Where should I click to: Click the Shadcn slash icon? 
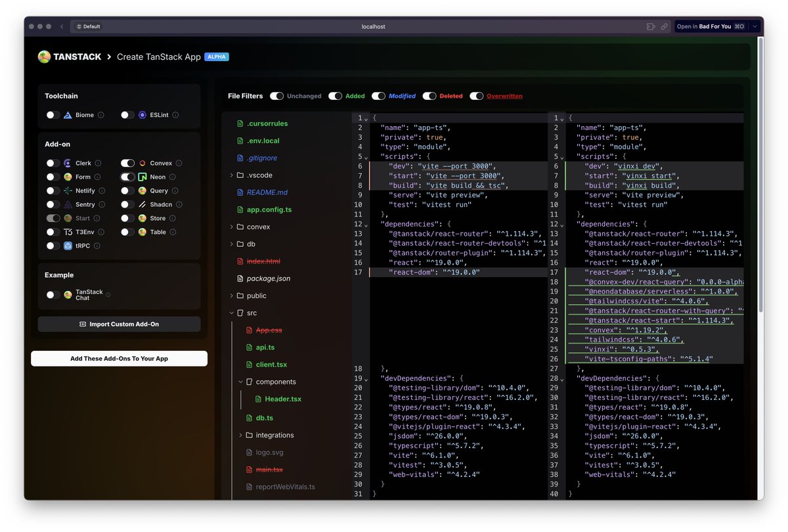pyautogui.click(x=142, y=204)
